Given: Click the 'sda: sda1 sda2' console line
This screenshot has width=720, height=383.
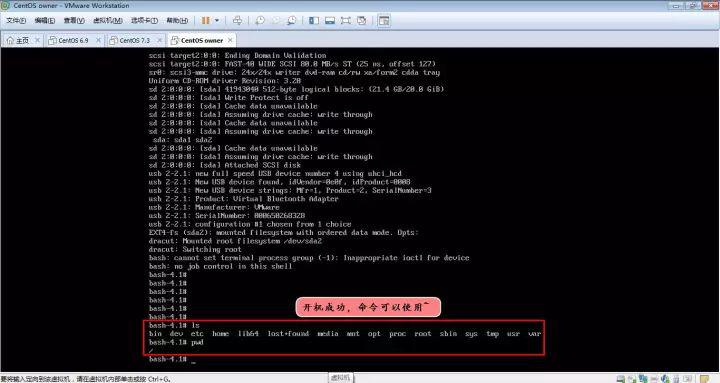Looking at the screenshot, I should click(182, 140).
